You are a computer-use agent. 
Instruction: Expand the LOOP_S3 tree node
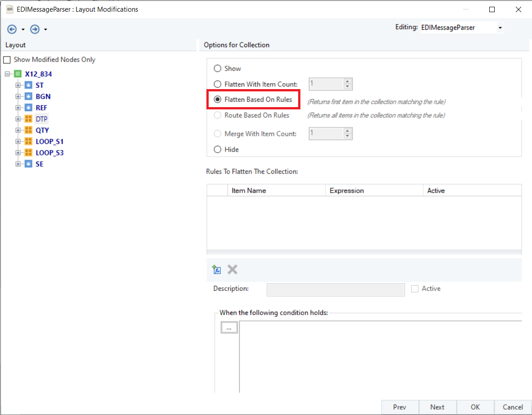tap(18, 153)
